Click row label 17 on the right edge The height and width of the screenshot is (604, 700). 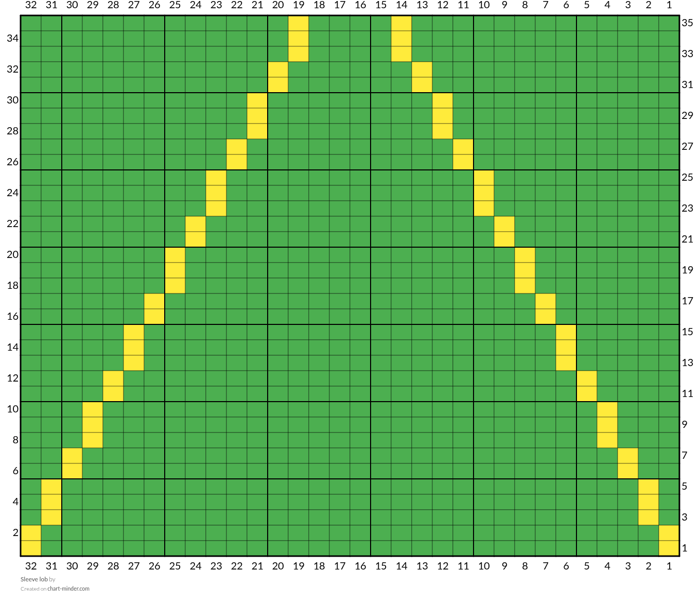point(687,301)
